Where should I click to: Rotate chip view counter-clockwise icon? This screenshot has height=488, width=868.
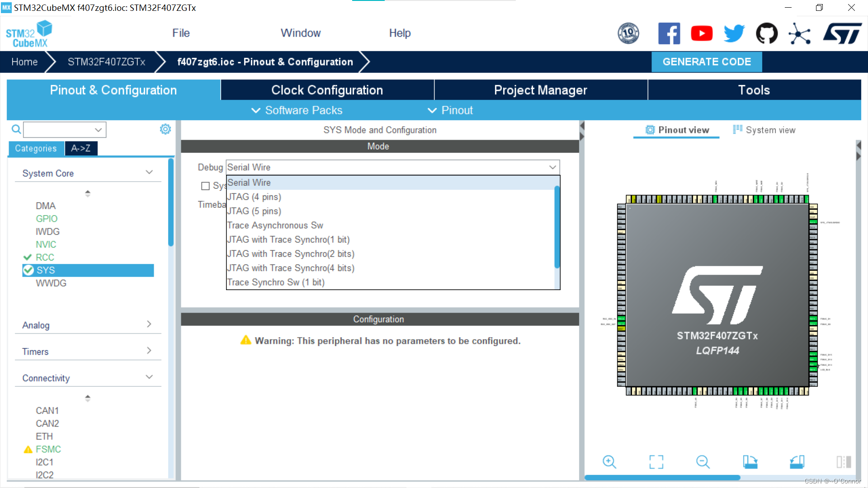[797, 462]
